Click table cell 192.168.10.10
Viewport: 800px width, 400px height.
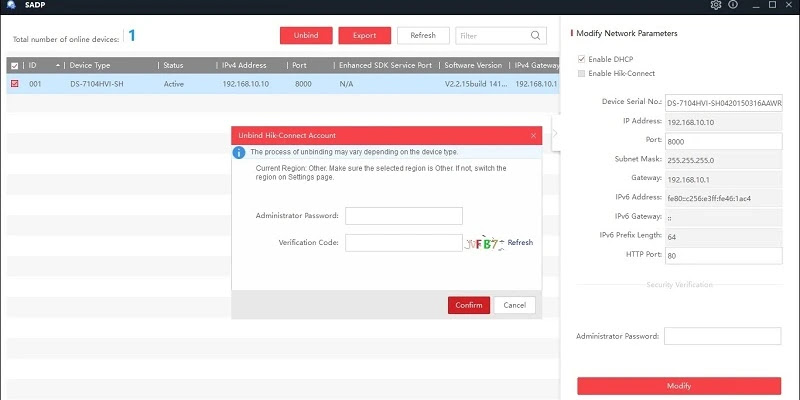(245, 84)
